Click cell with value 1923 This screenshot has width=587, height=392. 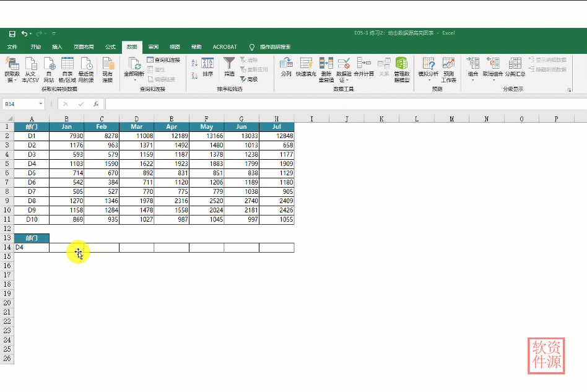pos(172,163)
